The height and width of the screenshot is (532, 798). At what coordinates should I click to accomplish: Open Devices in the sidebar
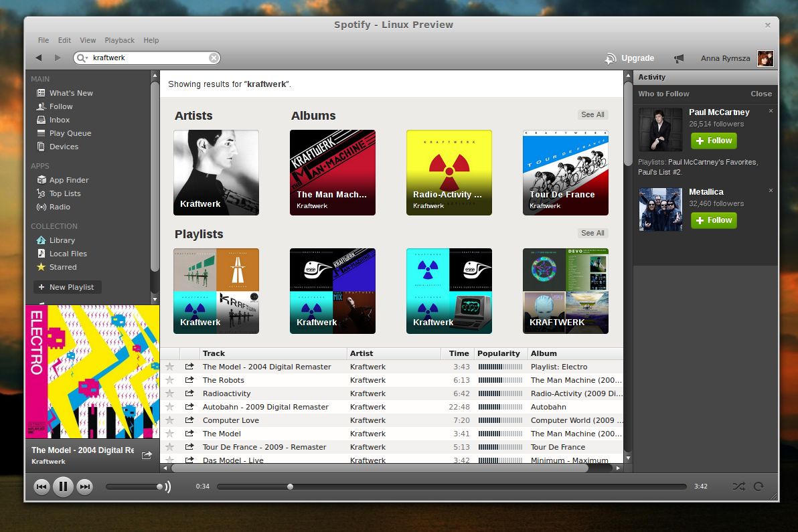pos(58,147)
